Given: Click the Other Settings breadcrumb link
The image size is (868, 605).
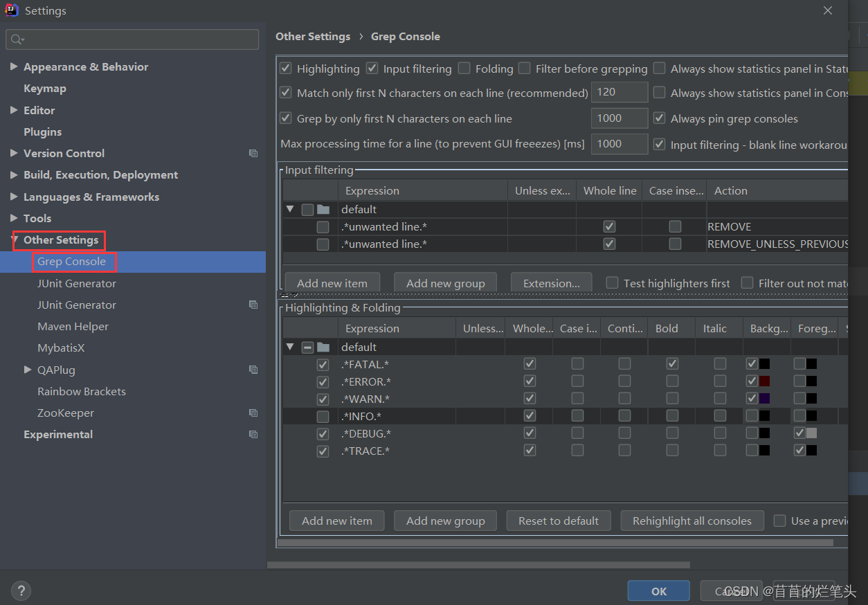Looking at the screenshot, I should click(313, 37).
